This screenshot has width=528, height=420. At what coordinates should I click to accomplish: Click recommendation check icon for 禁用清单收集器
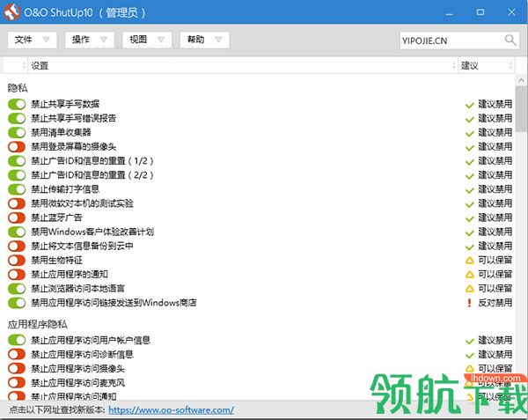click(469, 133)
